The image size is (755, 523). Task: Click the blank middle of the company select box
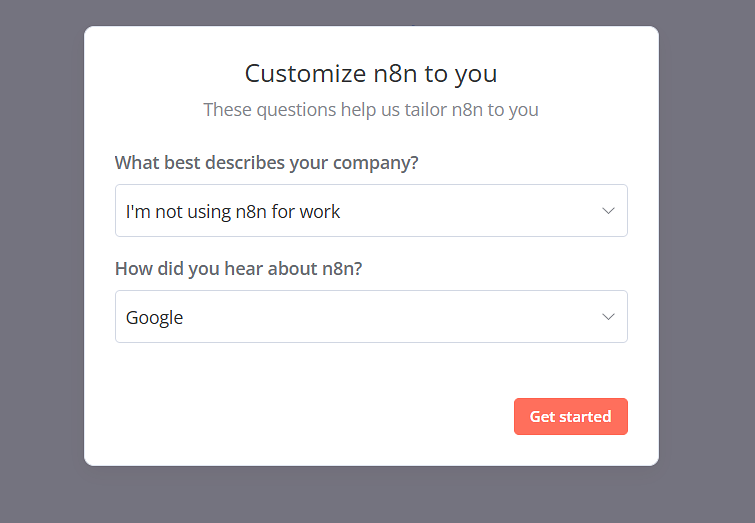pos(470,211)
